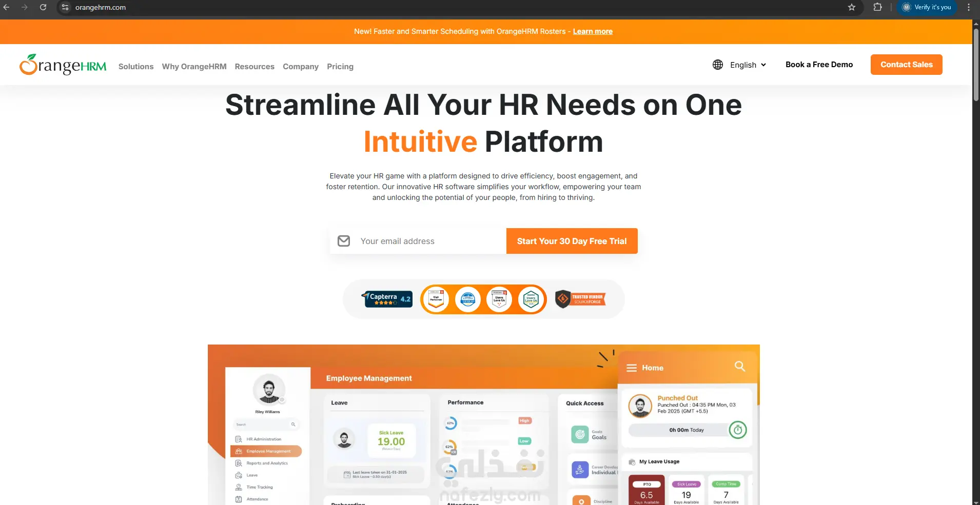Open the Why OrangeHRM menu
Image resolution: width=980 pixels, height=505 pixels.
194,67
